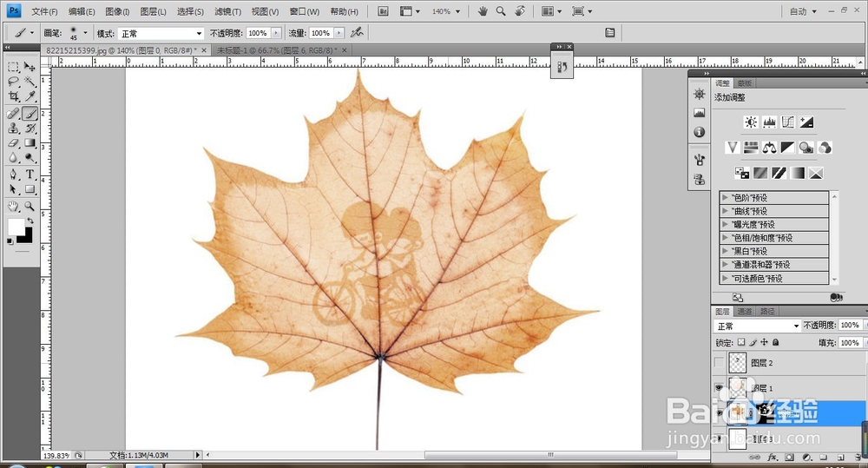Switch to the 路径 tab

pyautogui.click(x=767, y=312)
